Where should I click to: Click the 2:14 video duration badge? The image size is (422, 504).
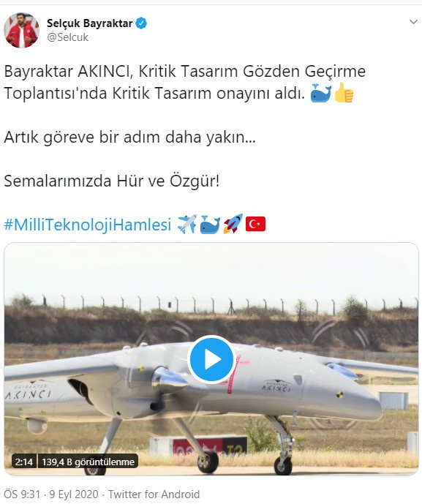pyautogui.click(x=24, y=462)
